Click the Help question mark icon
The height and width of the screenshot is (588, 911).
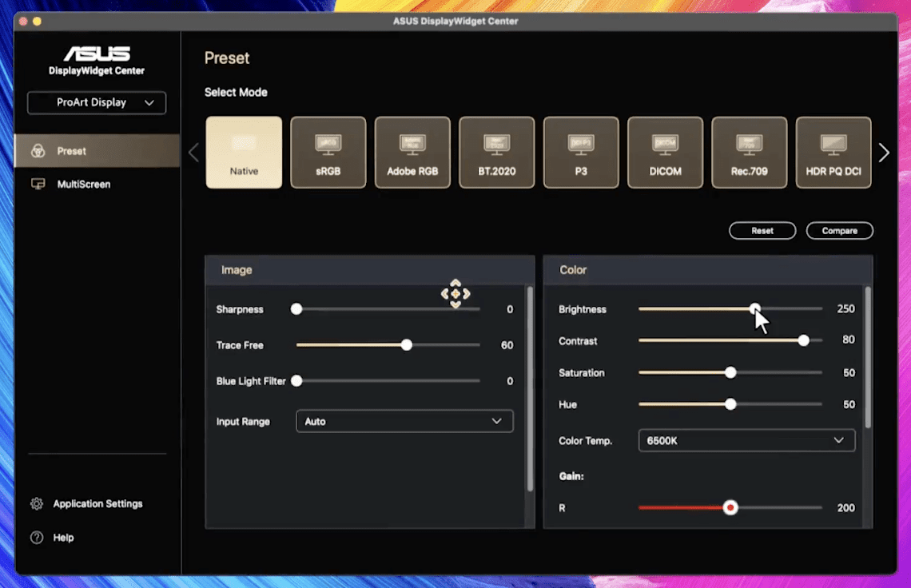(x=37, y=538)
